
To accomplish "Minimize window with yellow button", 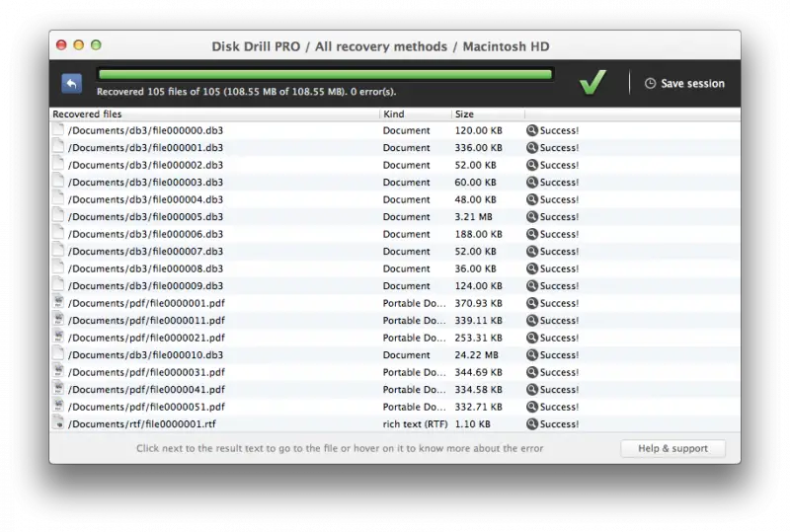I will [79, 45].
